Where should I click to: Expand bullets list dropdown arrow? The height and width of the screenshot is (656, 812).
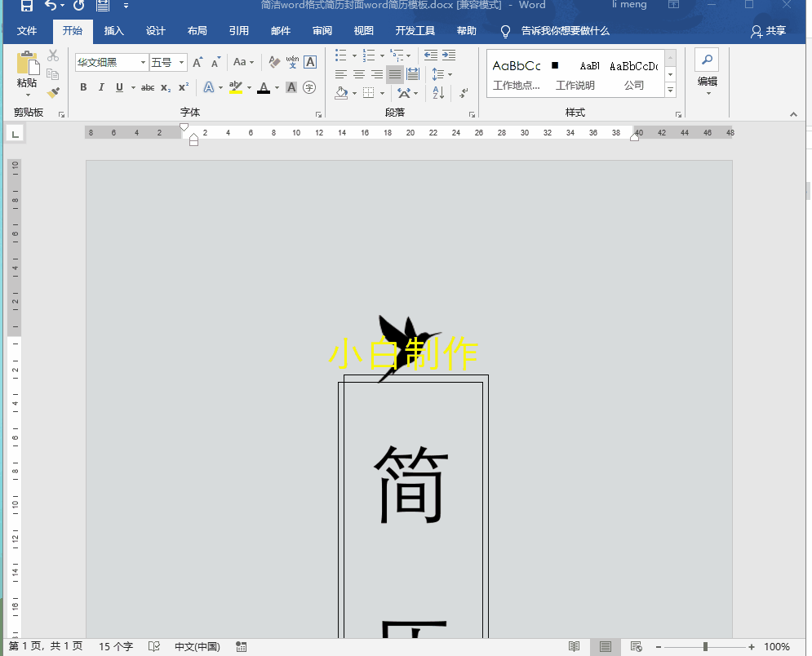point(354,56)
